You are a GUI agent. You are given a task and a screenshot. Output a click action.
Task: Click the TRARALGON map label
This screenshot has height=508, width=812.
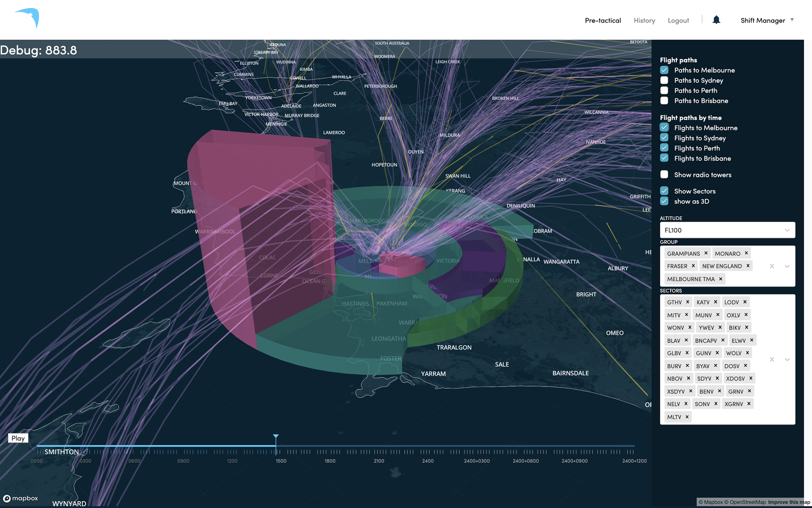[454, 347]
